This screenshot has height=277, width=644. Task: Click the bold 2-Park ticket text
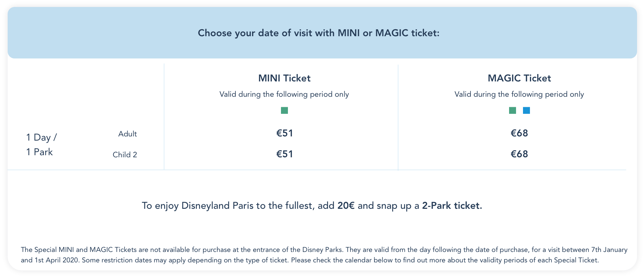(x=452, y=206)
